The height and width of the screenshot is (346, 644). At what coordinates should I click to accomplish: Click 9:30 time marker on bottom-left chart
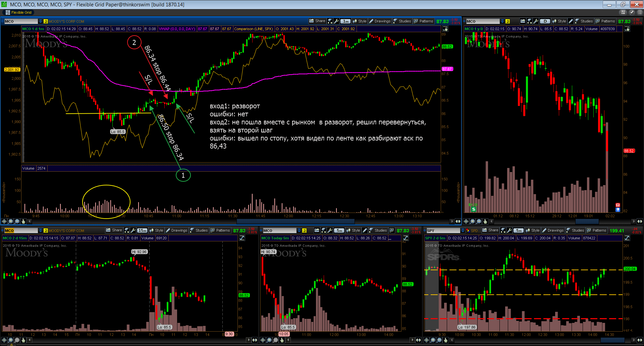[x=229, y=334]
